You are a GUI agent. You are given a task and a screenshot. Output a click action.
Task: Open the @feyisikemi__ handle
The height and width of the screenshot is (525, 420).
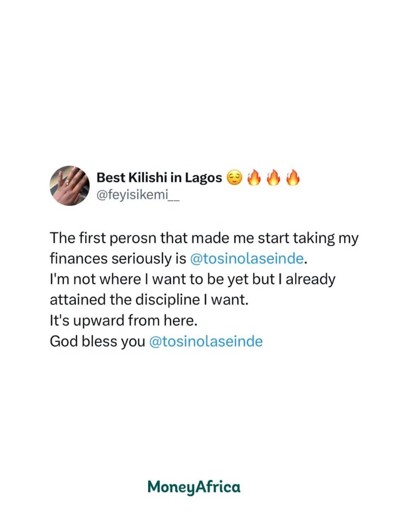(138, 194)
